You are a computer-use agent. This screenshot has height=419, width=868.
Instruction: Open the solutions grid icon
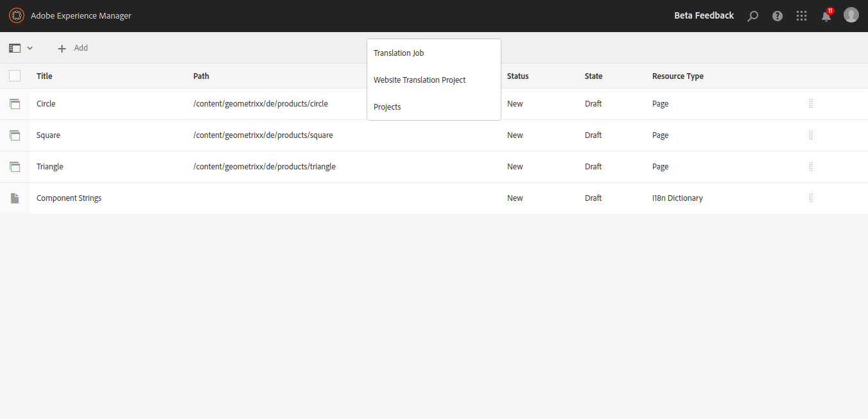[x=801, y=16]
